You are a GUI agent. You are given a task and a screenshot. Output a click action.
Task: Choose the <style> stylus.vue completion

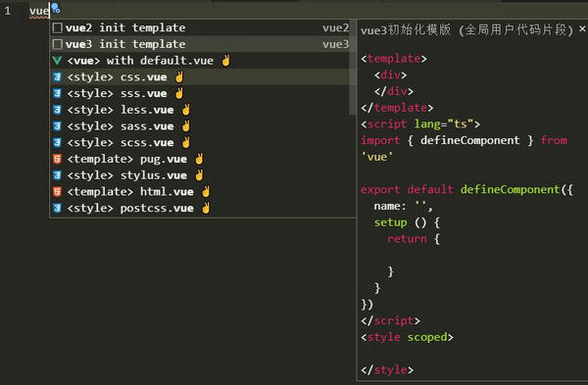203,175
